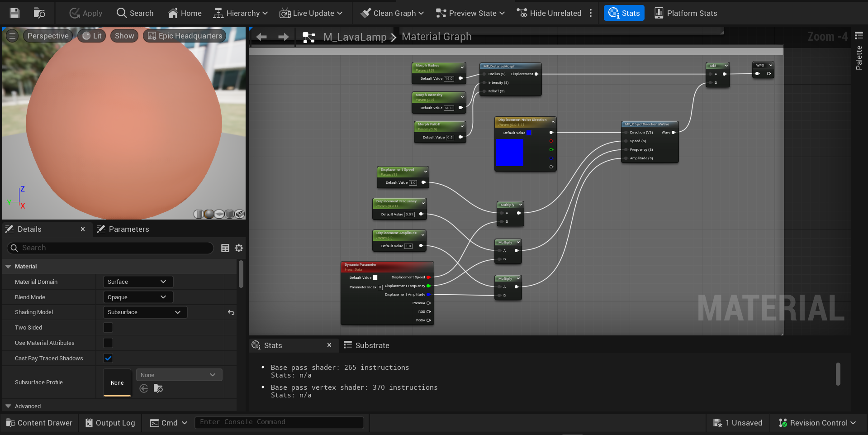This screenshot has height=435, width=868.
Task: Click the Home toolbar icon
Action: pos(185,13)
